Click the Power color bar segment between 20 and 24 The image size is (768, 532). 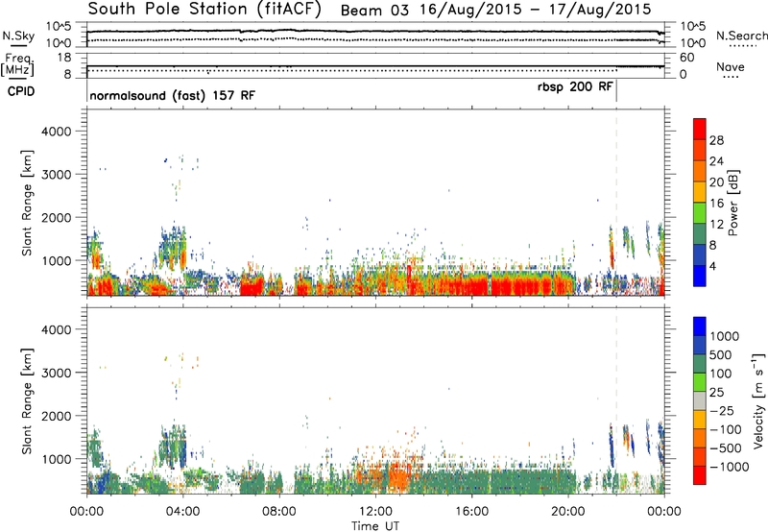[700, 171]
